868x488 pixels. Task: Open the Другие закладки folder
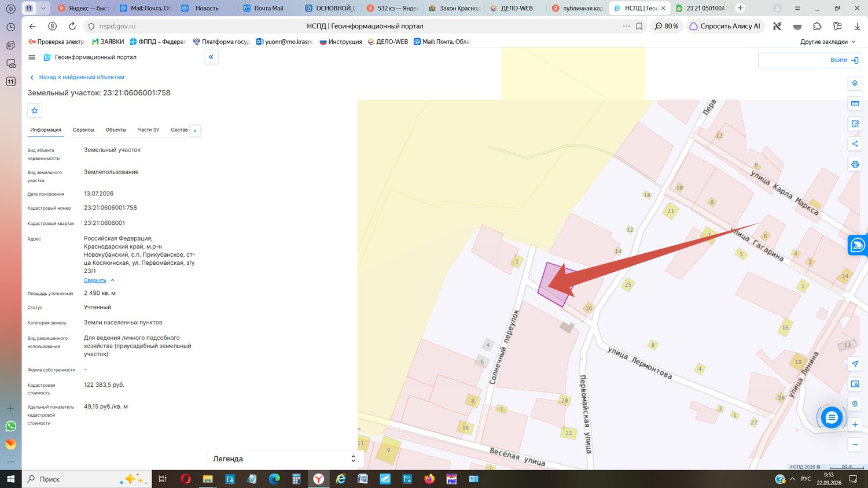(x=827, y=42)
